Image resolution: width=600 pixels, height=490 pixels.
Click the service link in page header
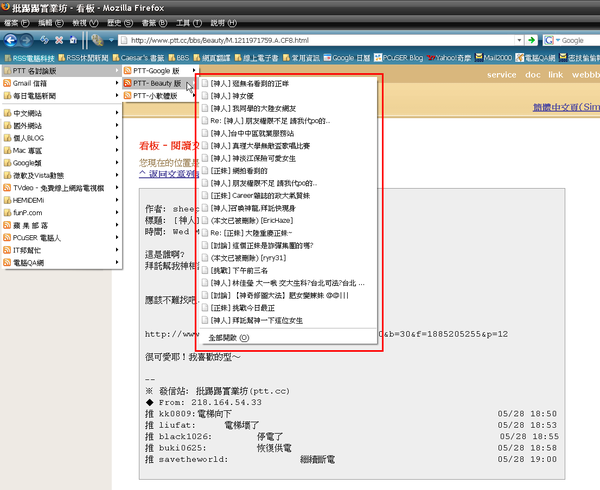(502, 75)
